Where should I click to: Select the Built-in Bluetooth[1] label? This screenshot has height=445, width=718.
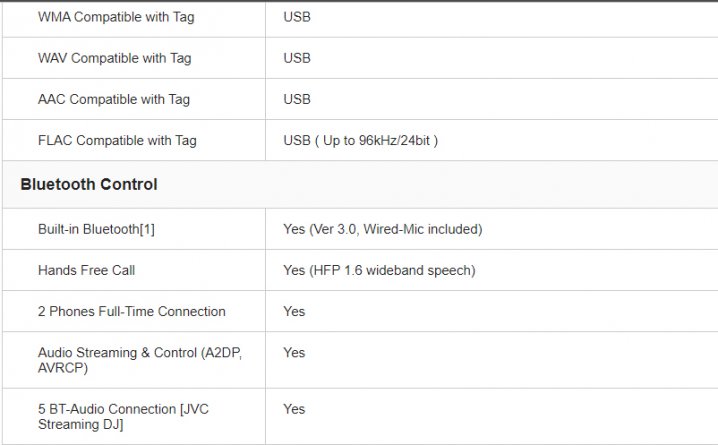(x=96, y=229)
